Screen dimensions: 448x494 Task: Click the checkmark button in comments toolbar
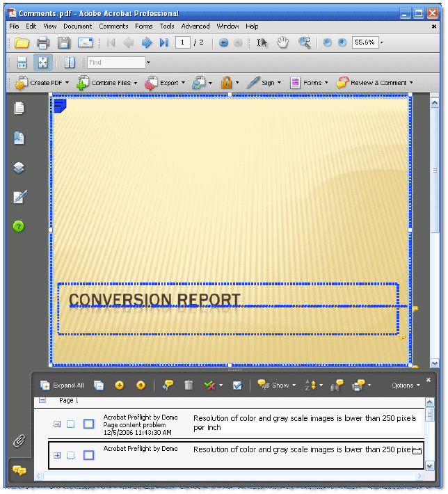[237, 385]
